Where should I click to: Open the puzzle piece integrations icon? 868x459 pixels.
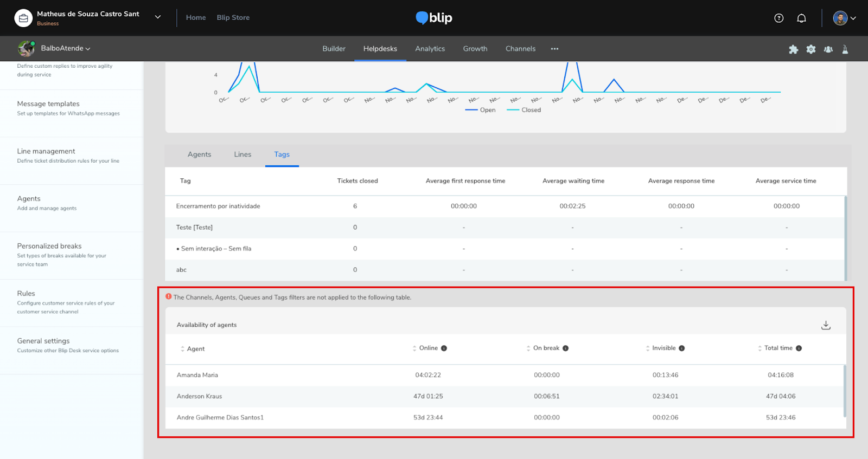click(793, 49)
